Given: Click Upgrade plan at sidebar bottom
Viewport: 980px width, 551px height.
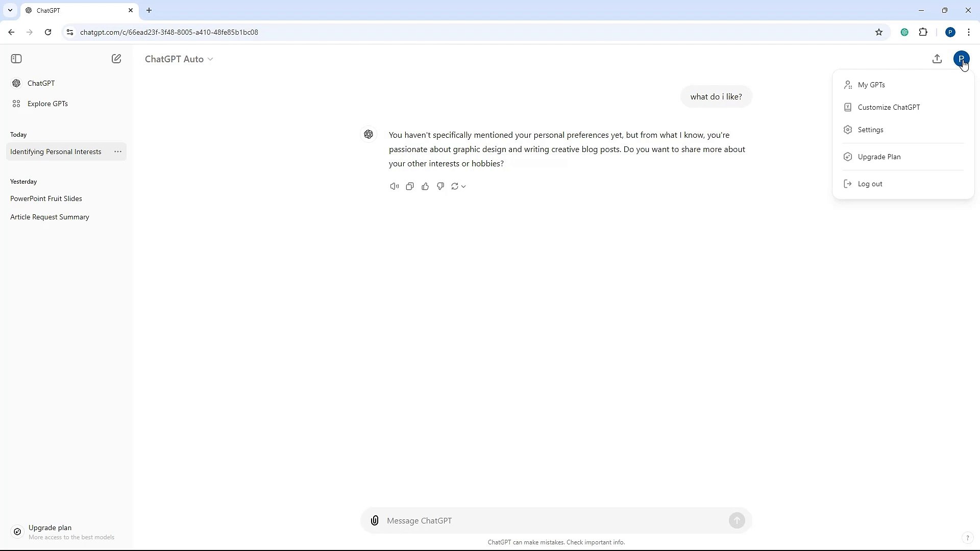Looking at the screenshot, I should click(50, 528).
